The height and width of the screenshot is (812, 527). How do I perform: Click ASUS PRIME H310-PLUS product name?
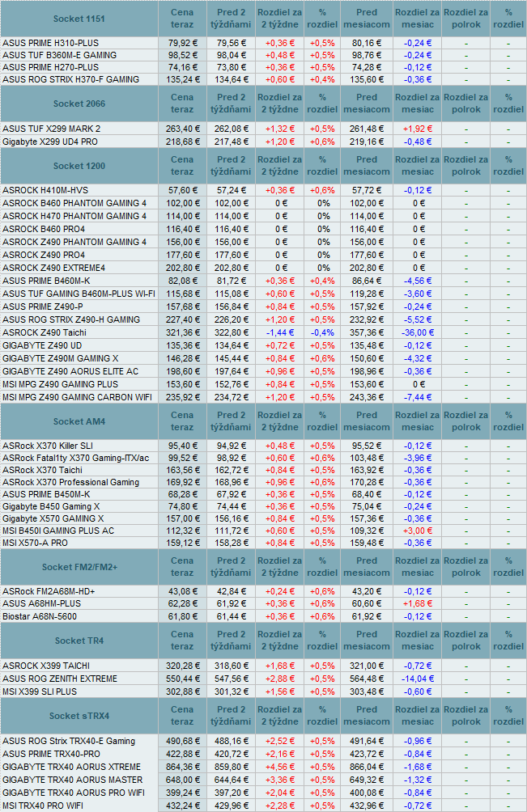point(50,43)
